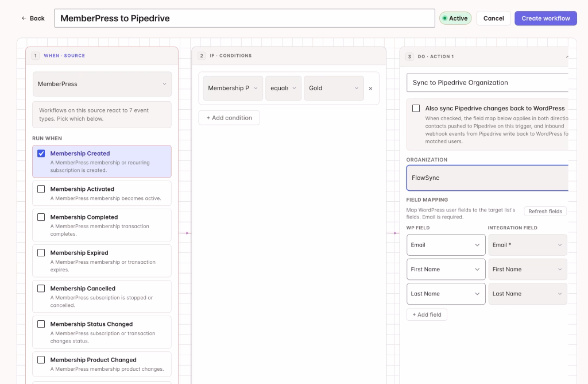Open the Last Name WP field dropdown
Screen dimensions: 588x384
pos(446,294)
